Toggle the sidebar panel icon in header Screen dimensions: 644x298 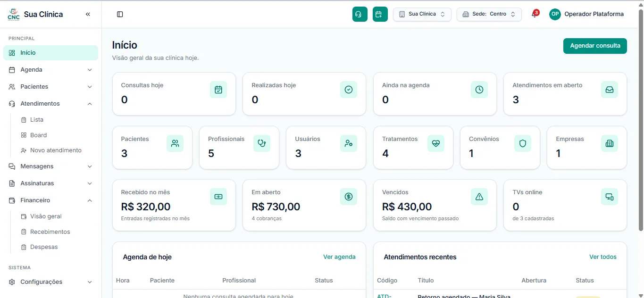point(120,14)
